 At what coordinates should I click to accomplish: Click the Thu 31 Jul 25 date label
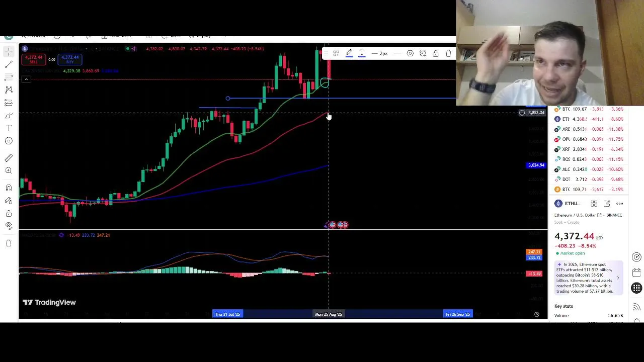[227, 314]
